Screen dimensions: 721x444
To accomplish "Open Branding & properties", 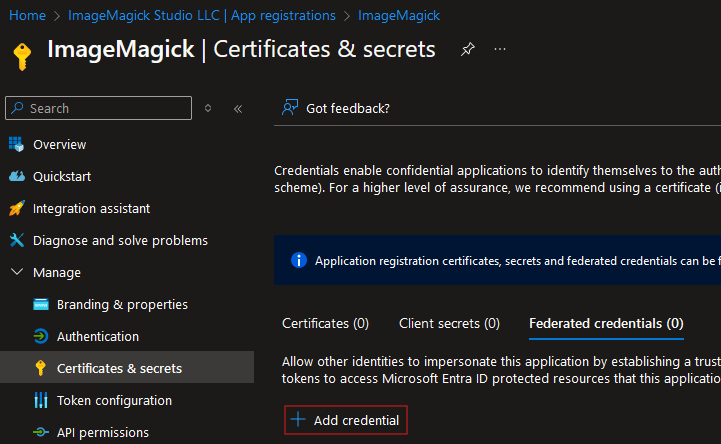I will coord(122,305).
